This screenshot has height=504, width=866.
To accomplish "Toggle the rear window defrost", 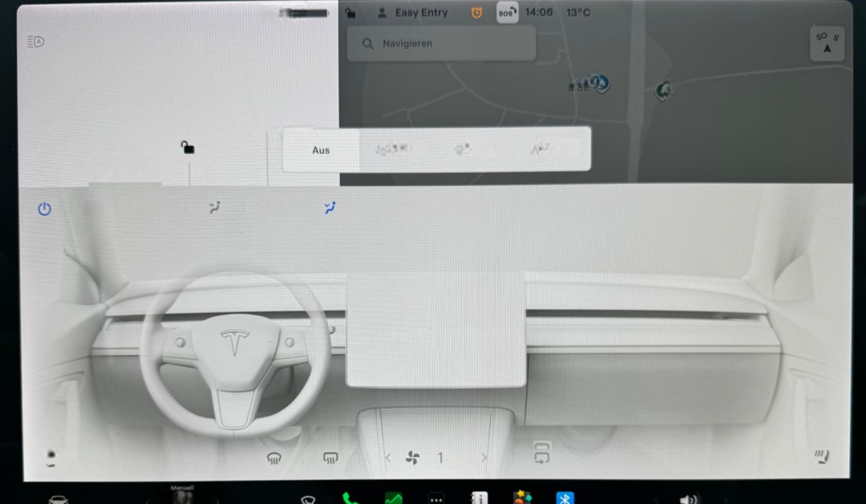I will click(x=330, y=458).
